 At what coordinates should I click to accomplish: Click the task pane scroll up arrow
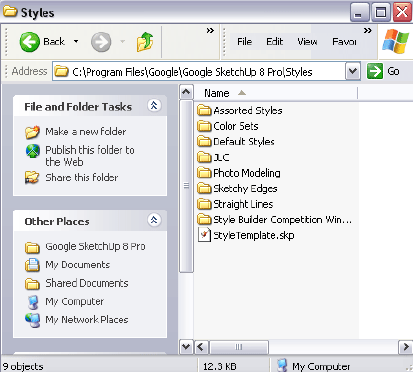186,92
